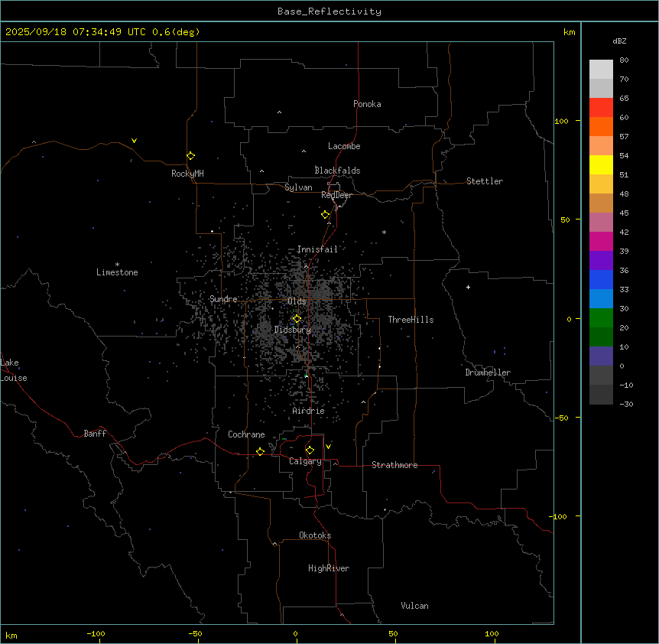Viewport: 659px width, 644px height.
Task: Click the Vulcan label on the map
Action: (414, 606)
